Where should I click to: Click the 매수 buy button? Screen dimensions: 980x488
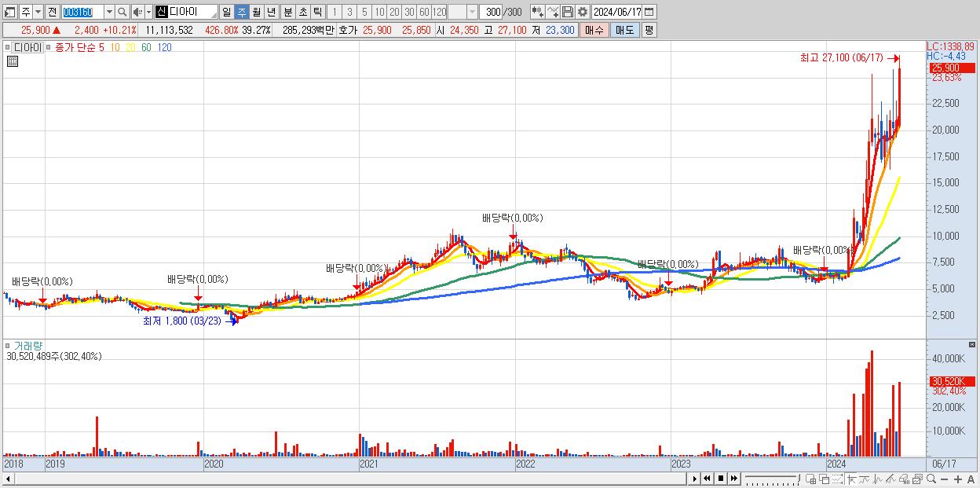pos(594,30)
